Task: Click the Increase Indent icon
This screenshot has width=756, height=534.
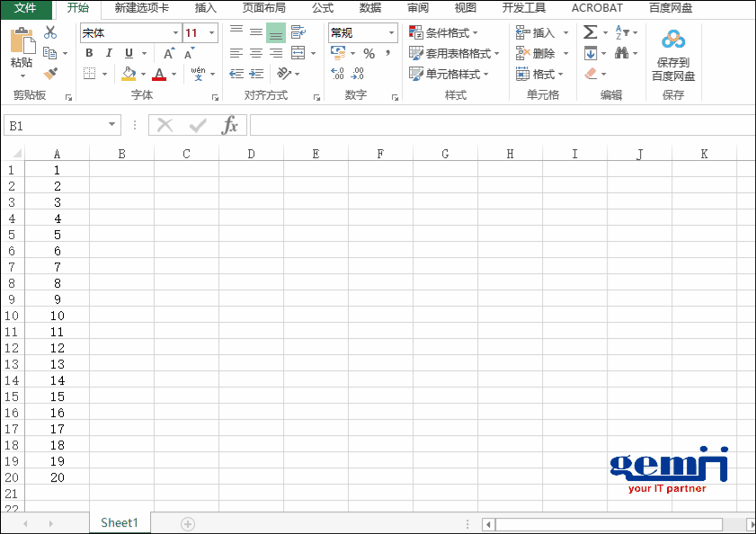Action: coord(256,74)
